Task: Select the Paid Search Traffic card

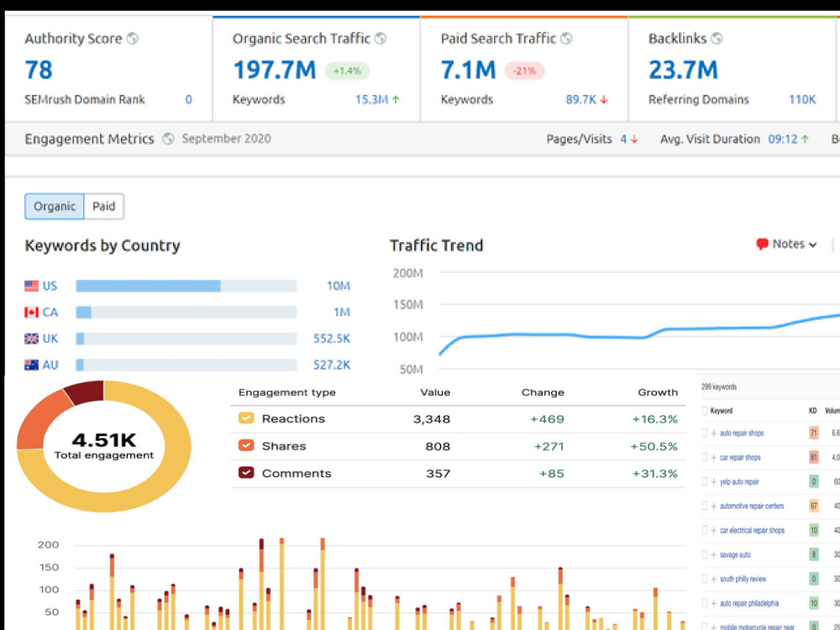Action: (x=524, y=69)
